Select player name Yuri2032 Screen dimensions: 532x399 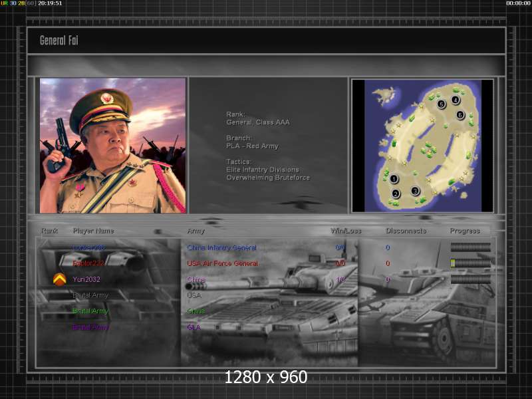point(86,279)
